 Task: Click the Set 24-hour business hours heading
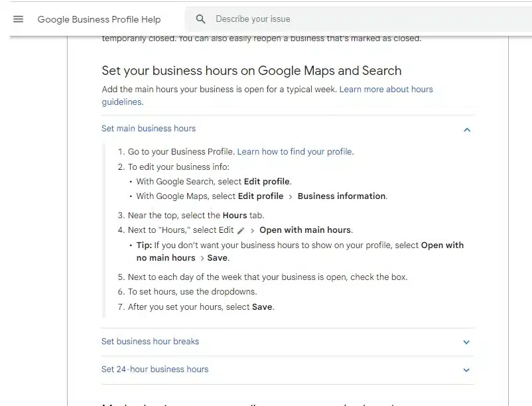click(155, 369)
